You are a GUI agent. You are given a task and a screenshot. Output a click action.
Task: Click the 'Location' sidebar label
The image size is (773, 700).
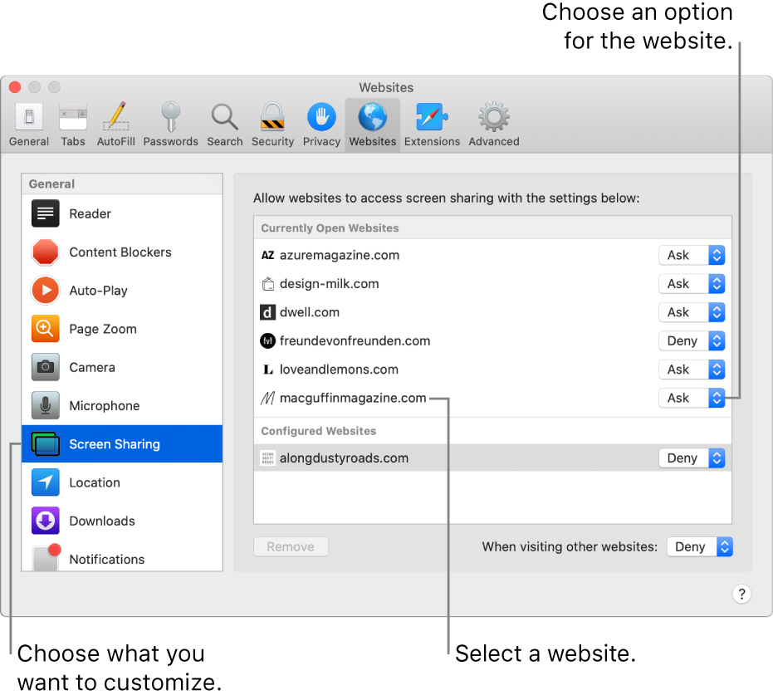pyautogui.click(x=94, y=482)
